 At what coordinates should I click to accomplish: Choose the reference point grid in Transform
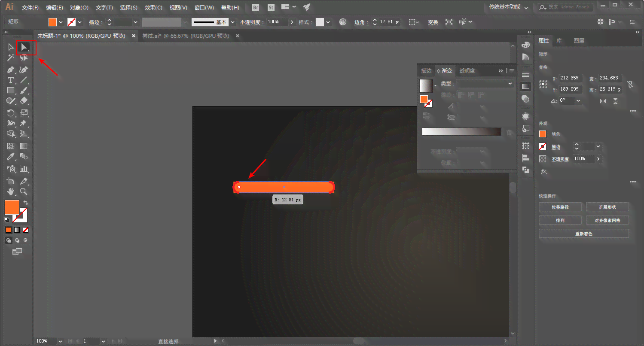coord(543,84)
